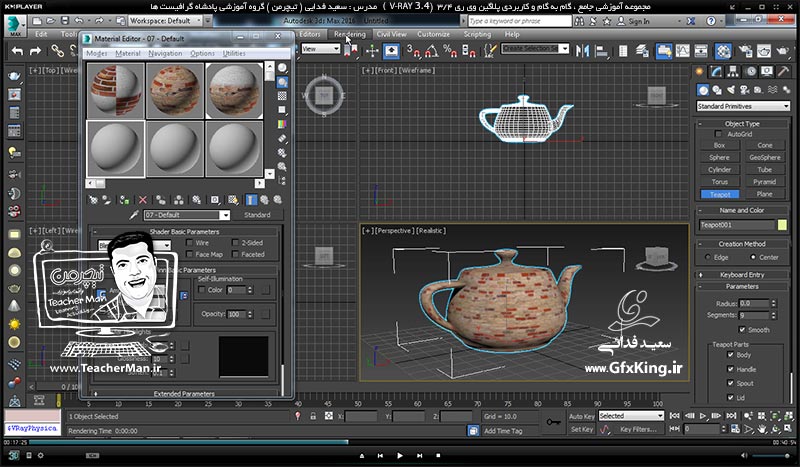Switch to Motion command panel tab
The height and width of the screenshot is (467, 800).
751,71
